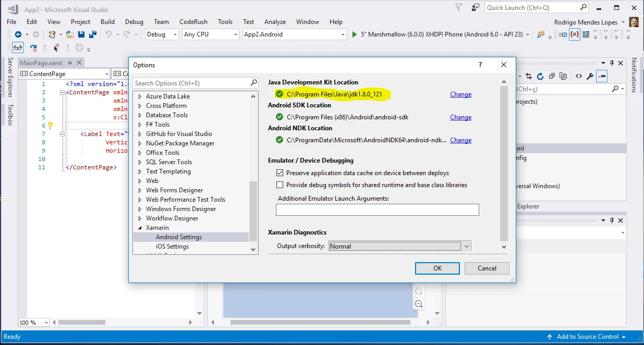The height and width of the screenshot is (345, 644).
Task: Open the App2.Android startup project dropdown
Action: [x=294, y=34]
